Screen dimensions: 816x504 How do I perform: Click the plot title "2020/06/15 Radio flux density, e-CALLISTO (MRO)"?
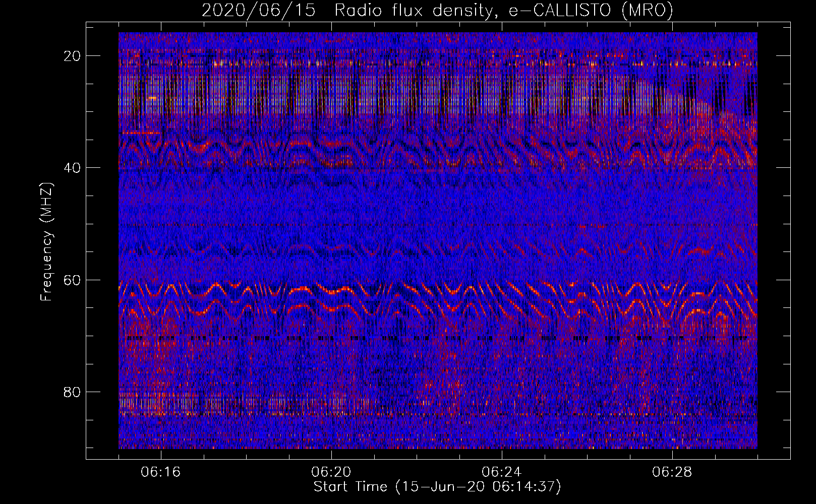pos(437,10)
